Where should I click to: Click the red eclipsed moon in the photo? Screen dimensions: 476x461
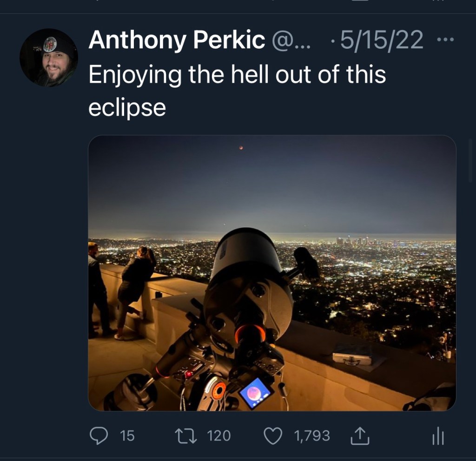(x=241, y=148)
